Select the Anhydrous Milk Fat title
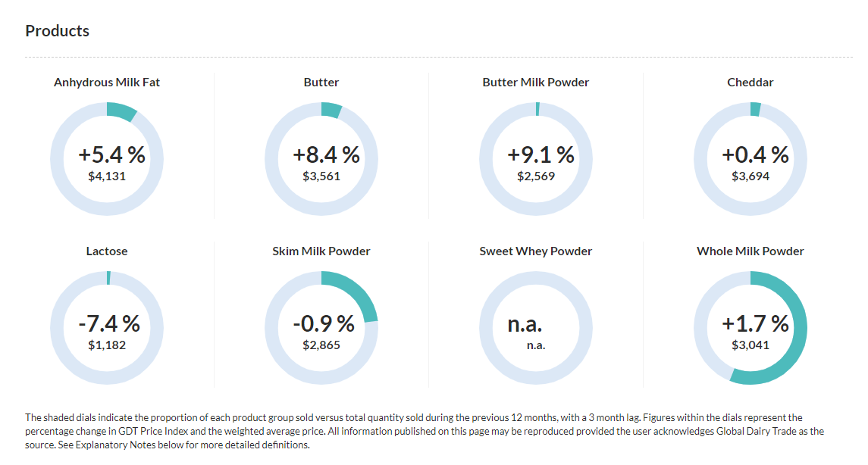Image resolution: width=868 pixels, height=465 pixels. (107, 82)
